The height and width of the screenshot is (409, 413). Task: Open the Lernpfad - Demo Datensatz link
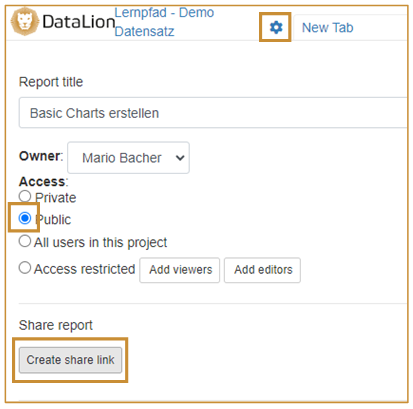click(164, 22)
